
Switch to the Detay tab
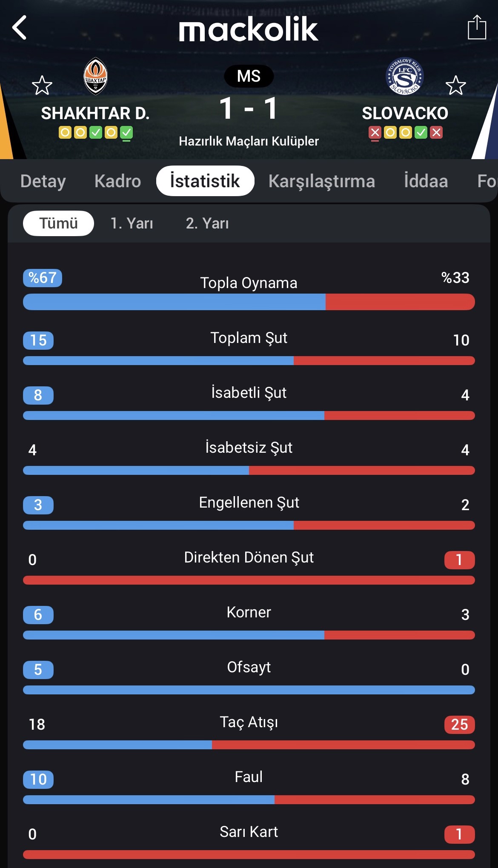pos(43,181)
